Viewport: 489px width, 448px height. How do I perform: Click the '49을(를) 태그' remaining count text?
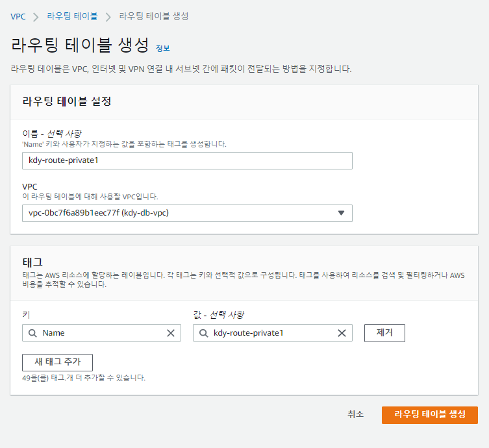[84, 378]
